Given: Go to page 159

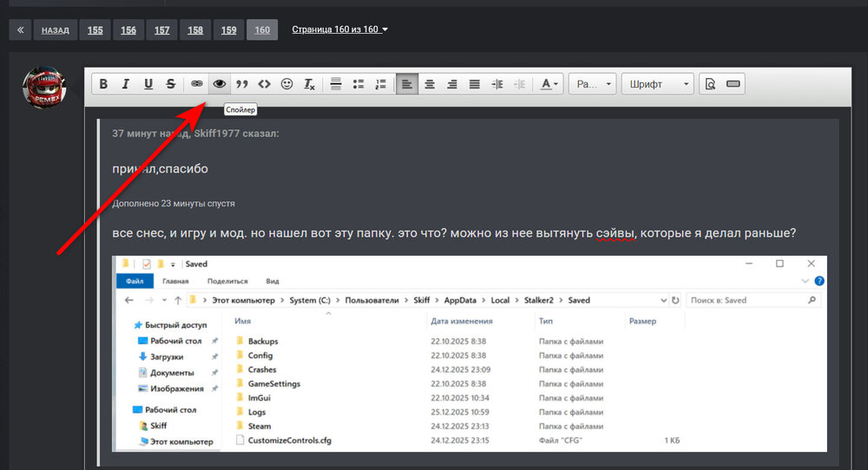Looking at the screenshot, I should (228, 30).
